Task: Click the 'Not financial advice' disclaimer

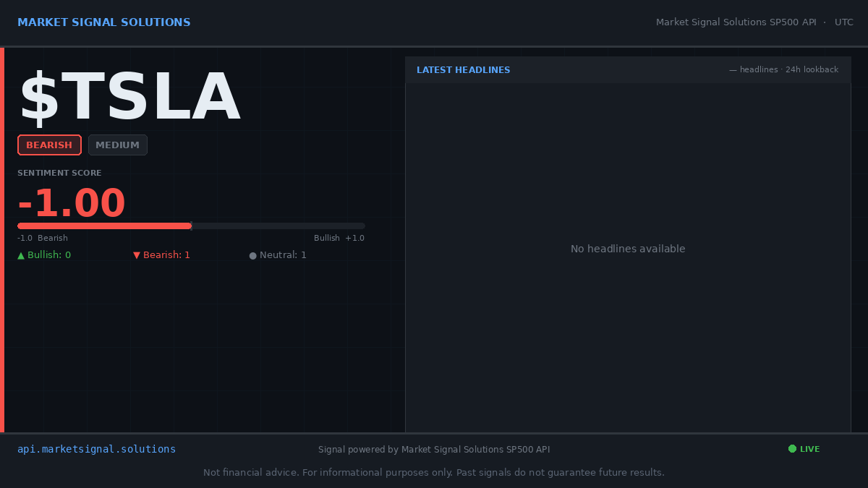Action: click(434, 473)
